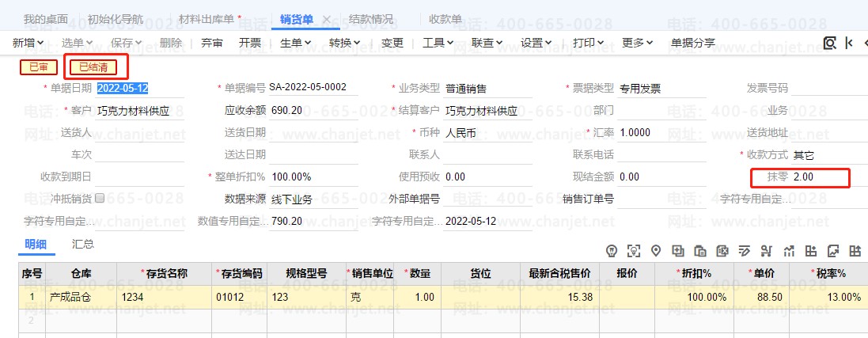Open the 设置 dropdown
Viewport: 868px width, 338px height.
[x=536, y=43]
